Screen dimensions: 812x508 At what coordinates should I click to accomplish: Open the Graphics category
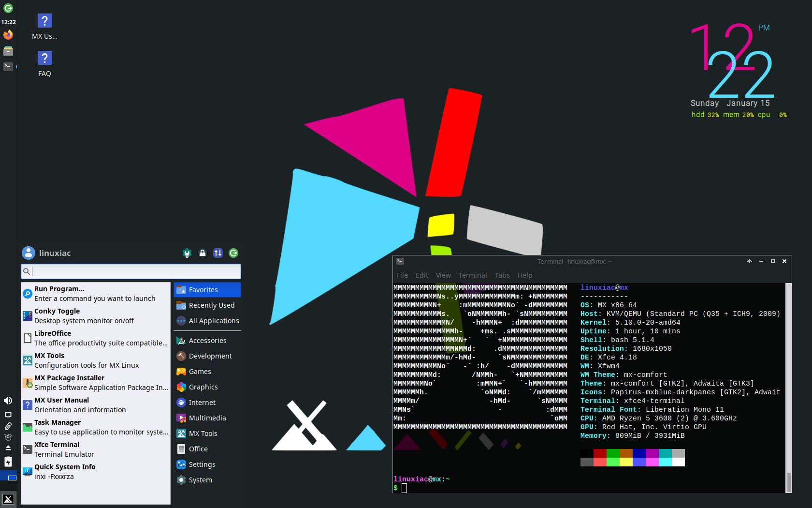[x=207, y=387]
